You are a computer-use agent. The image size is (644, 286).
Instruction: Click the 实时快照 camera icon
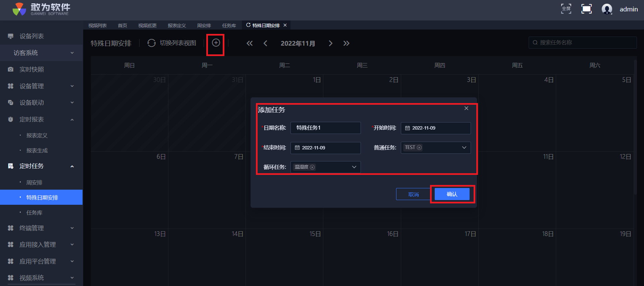(x=11, y=69)
